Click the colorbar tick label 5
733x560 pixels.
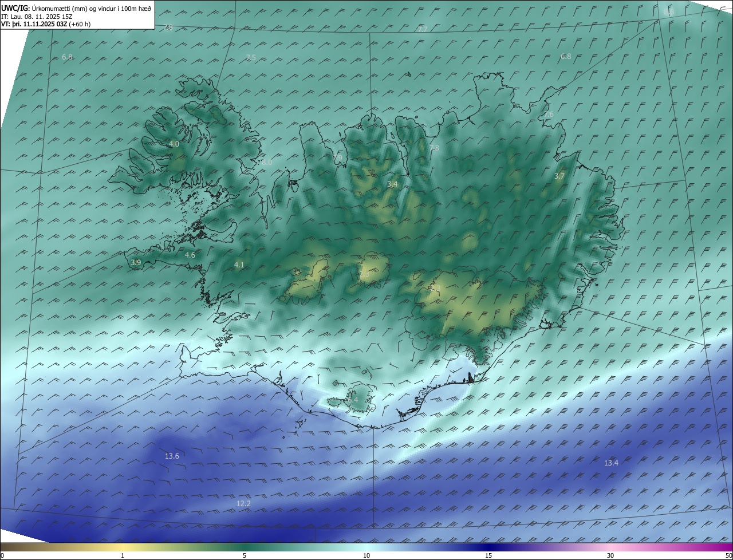245,555
